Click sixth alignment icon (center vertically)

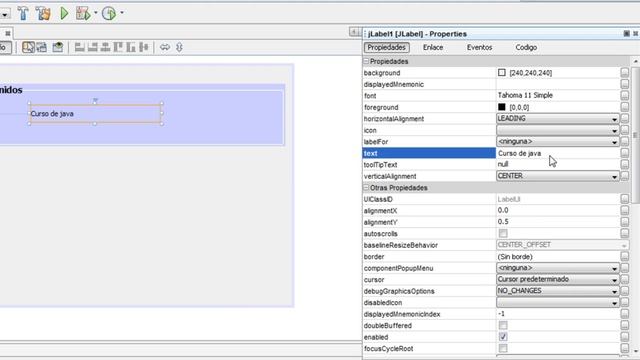point(144,47)
